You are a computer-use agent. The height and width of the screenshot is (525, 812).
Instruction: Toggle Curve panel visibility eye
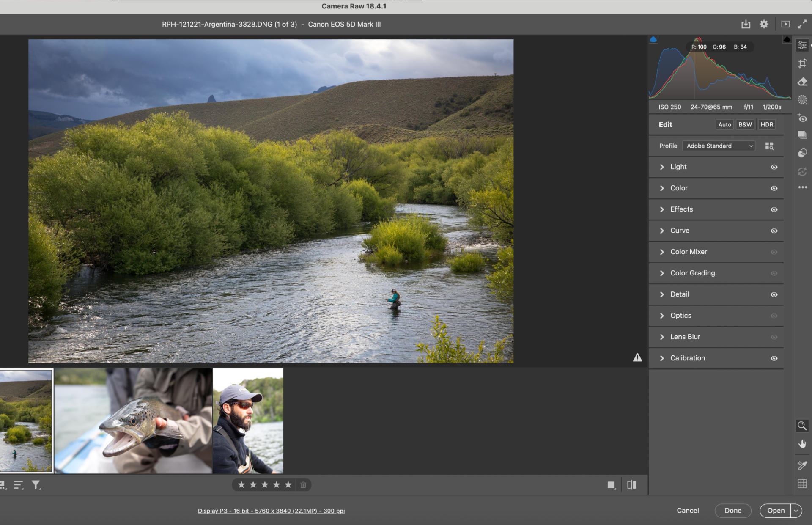click(774, 231)
